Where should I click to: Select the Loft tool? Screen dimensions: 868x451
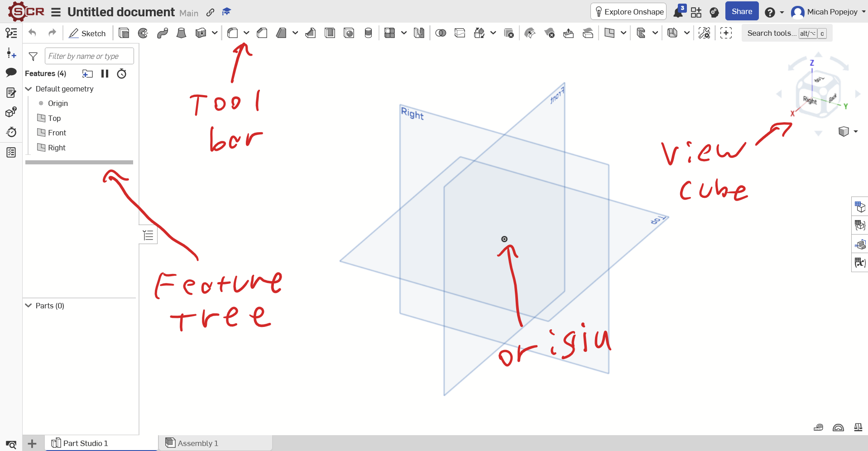pos(181,33)
